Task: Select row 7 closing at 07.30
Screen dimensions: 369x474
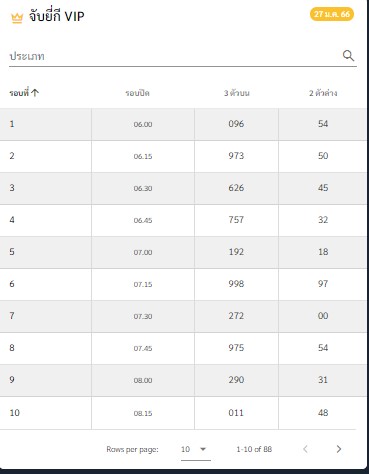Action: (x=183, y=316)
